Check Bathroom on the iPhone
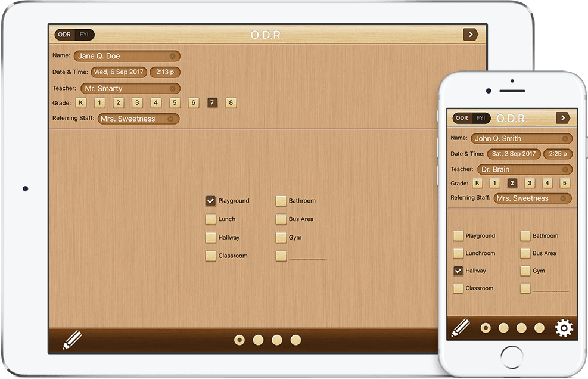This screenshot has height=379, width=588. tap(525, 235)
